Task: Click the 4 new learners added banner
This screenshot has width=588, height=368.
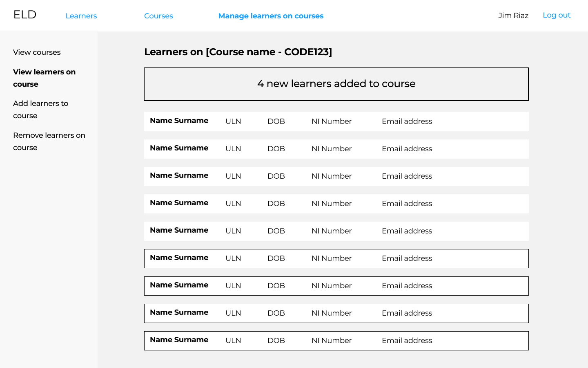Action: pyautogui.click(x=336, y=84)
